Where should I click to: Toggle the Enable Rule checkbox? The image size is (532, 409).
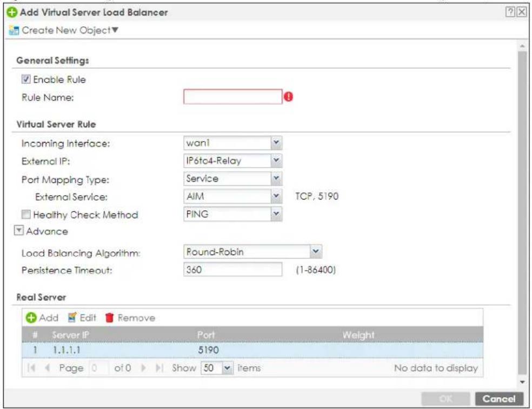[26, 79]
